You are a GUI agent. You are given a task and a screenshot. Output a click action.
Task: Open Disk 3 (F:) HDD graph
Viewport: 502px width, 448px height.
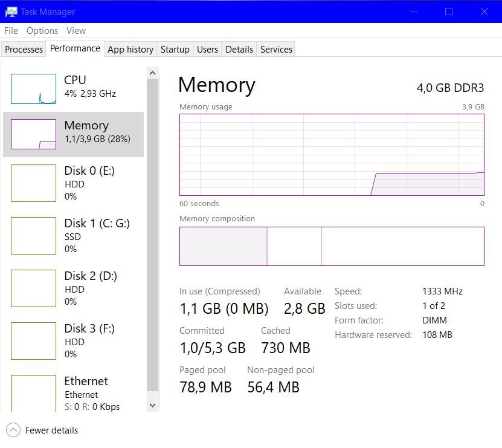[x=33, y=341]
